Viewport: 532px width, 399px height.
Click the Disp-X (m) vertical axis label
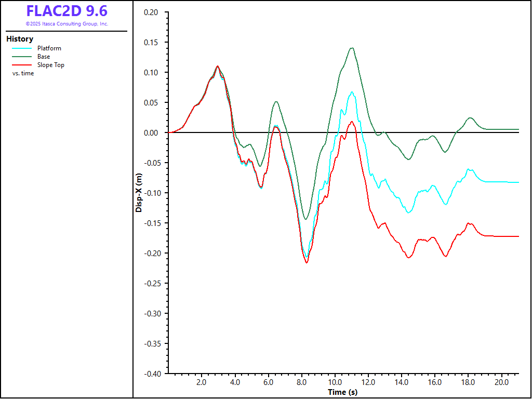point(139,192)
